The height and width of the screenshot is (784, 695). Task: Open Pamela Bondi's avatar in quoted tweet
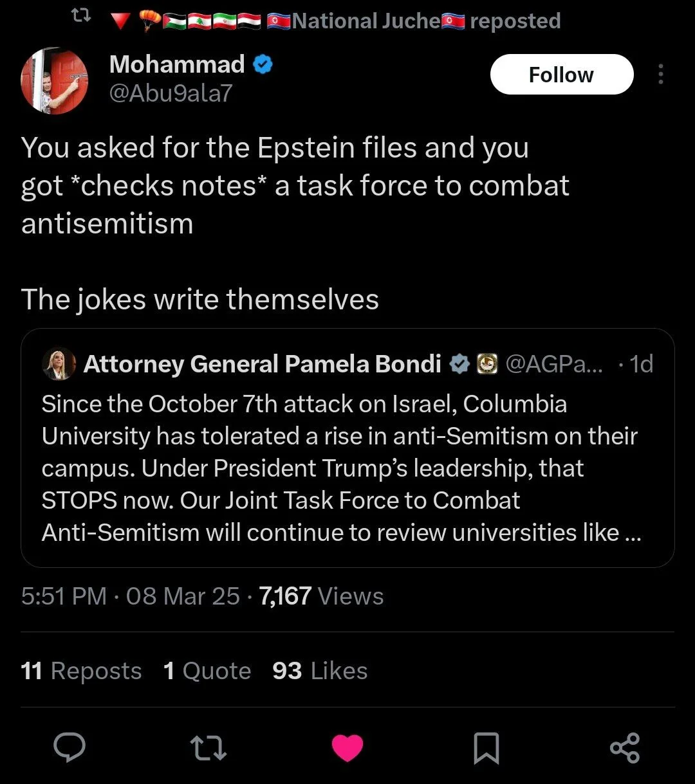pyautogui.click(x=59, y=365)
